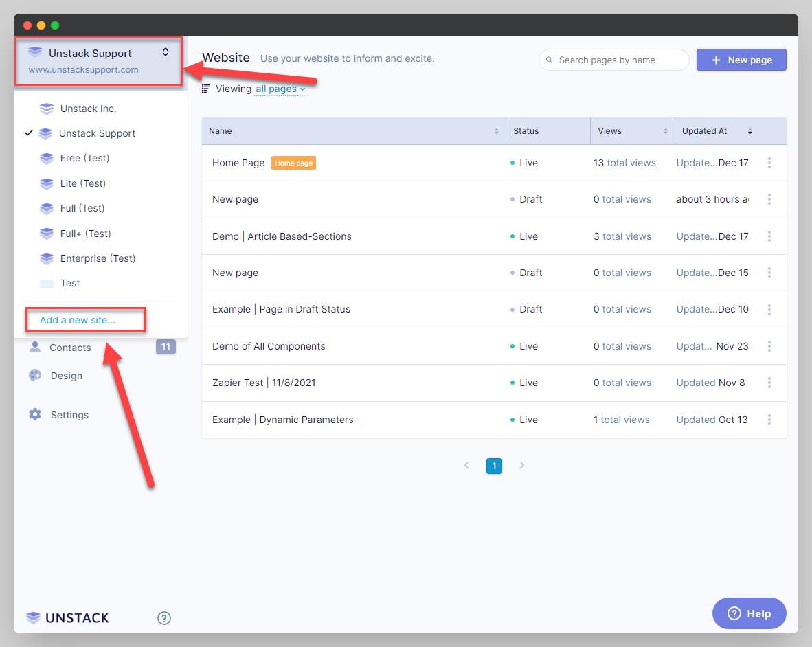Select the Full+ (Test) site icon
Screen dimensions: 812x647
point(47,234)
